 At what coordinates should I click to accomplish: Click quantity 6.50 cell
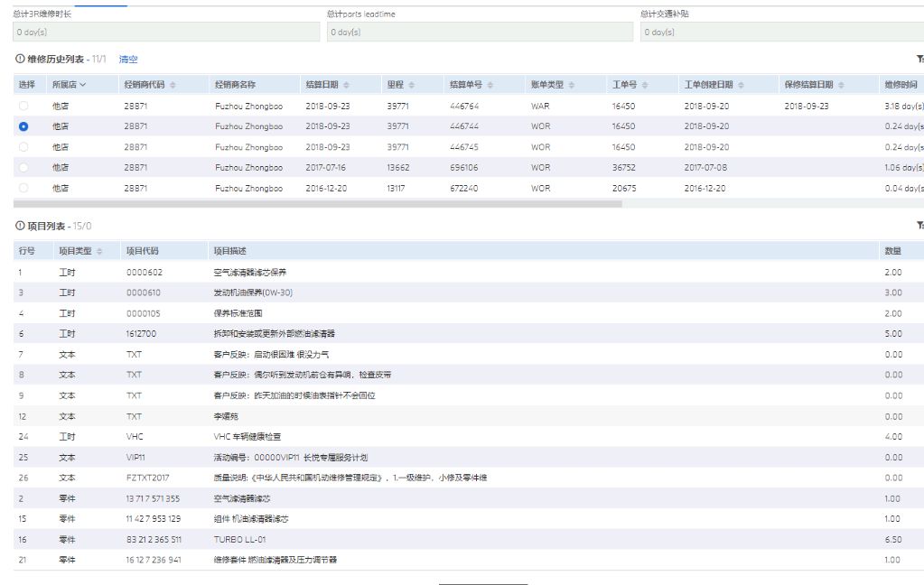[892, 540]
